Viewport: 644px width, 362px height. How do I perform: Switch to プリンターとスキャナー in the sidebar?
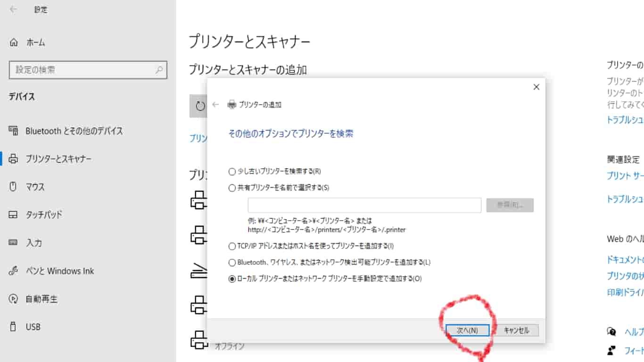click(x=13, y=158)
